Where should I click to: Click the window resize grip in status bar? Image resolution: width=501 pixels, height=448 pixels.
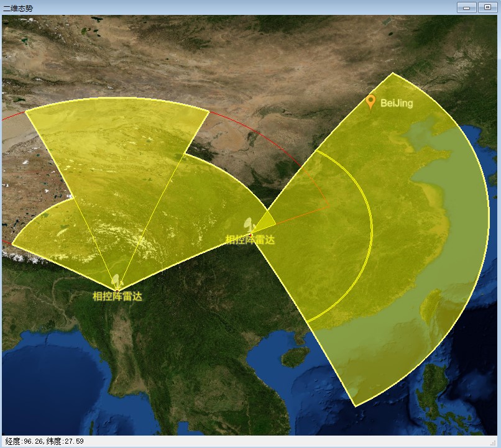pos(494,442)
